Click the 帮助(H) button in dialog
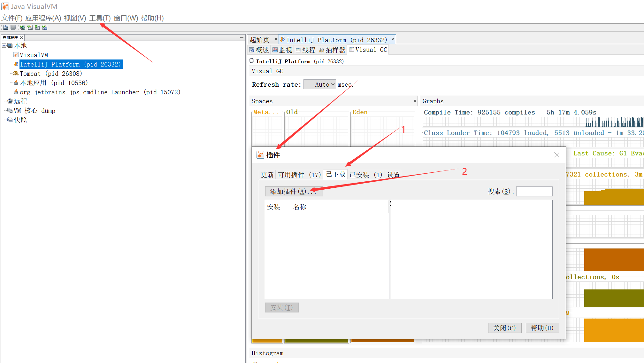Viewport: 644px width, 363px height. [x=542, y=328]
